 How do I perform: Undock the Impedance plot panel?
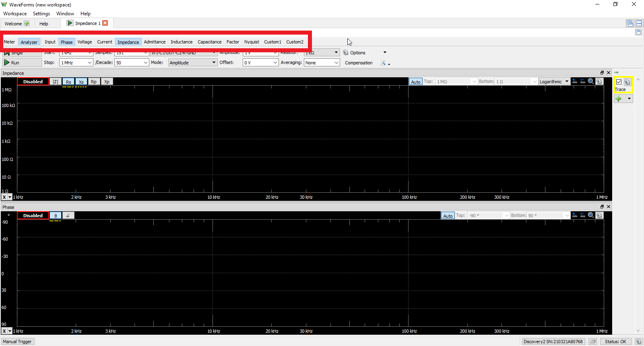pos(602,73)
